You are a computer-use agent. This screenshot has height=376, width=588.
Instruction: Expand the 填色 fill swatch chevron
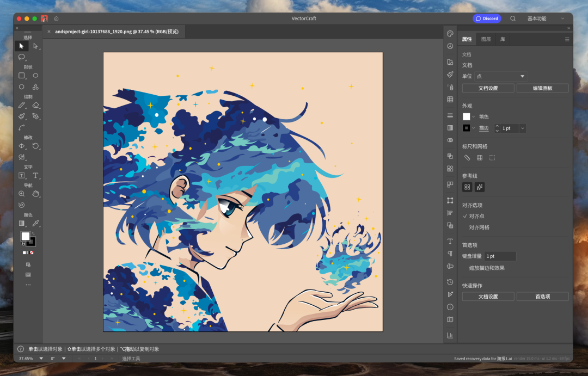pyautogui.click(x=473, y=116)
